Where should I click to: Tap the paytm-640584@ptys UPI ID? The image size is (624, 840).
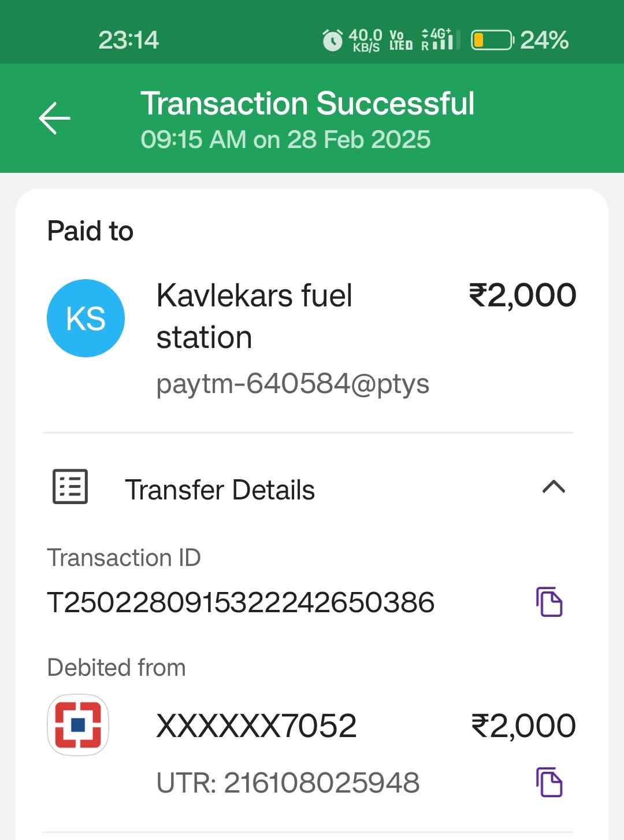(x=292, y=384)
